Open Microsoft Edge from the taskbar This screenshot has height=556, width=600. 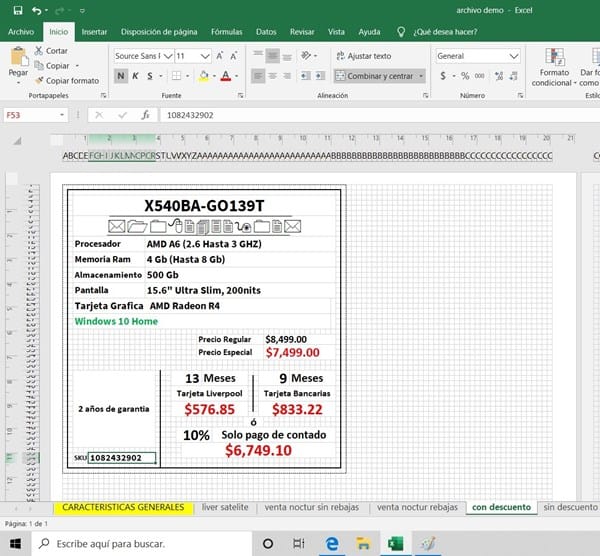332,543
